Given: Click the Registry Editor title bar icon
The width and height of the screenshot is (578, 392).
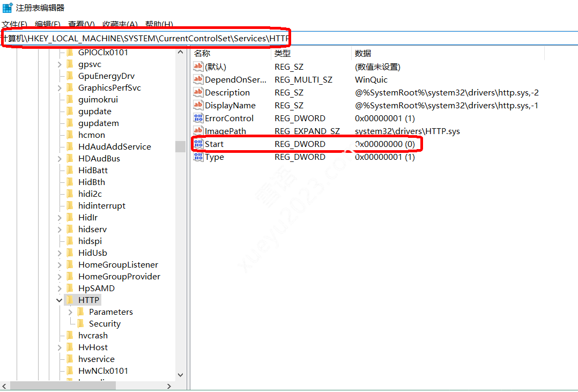Looking at the screenshot, I should click(8, 8).
